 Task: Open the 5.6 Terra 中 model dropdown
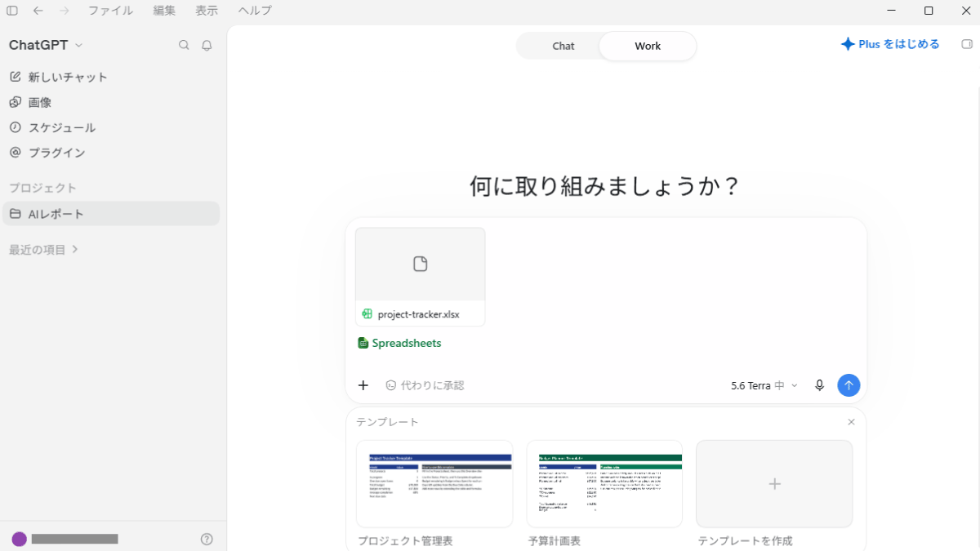point(764,385)
